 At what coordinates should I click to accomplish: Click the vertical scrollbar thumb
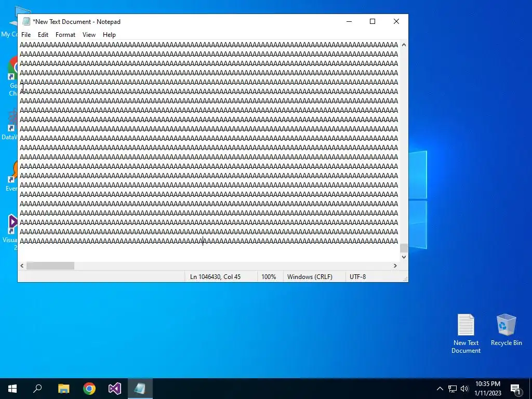(404, 248)
